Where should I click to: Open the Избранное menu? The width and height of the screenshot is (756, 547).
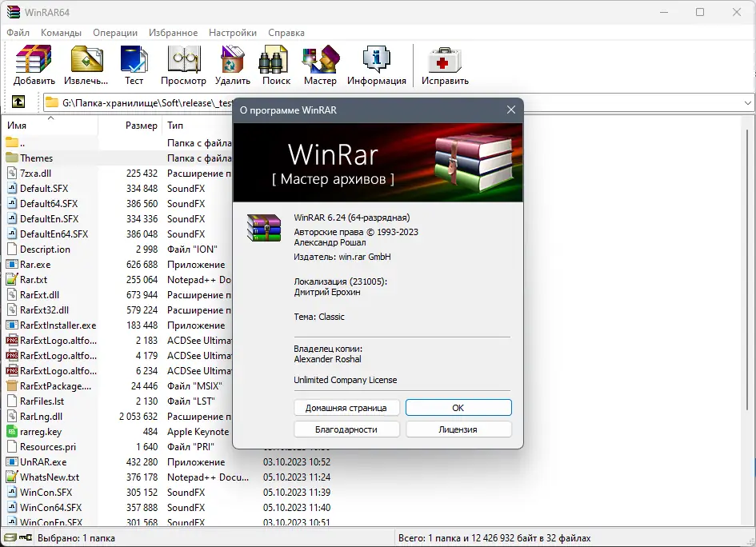click(173, 32)
